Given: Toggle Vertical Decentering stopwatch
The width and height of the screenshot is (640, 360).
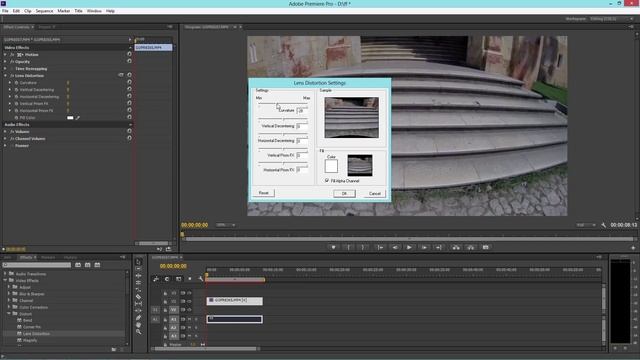Looking at the screenshot, I should (x=17, y=89).
